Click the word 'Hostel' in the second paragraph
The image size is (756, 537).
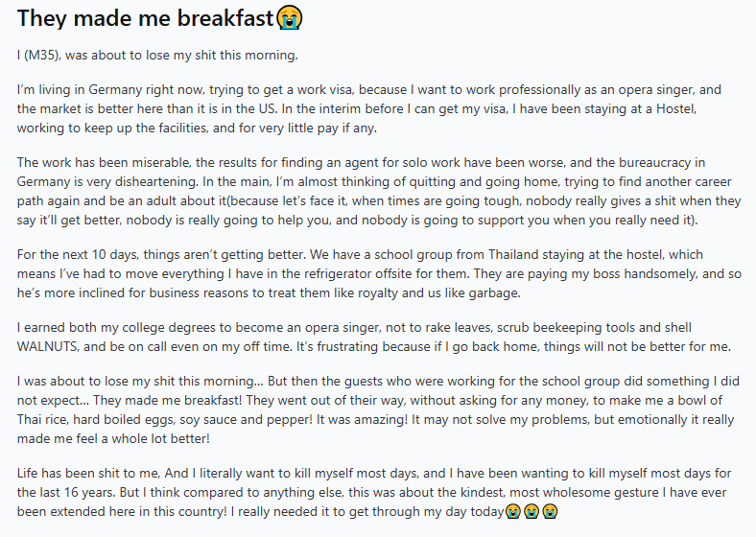click(x=676, y=108)
